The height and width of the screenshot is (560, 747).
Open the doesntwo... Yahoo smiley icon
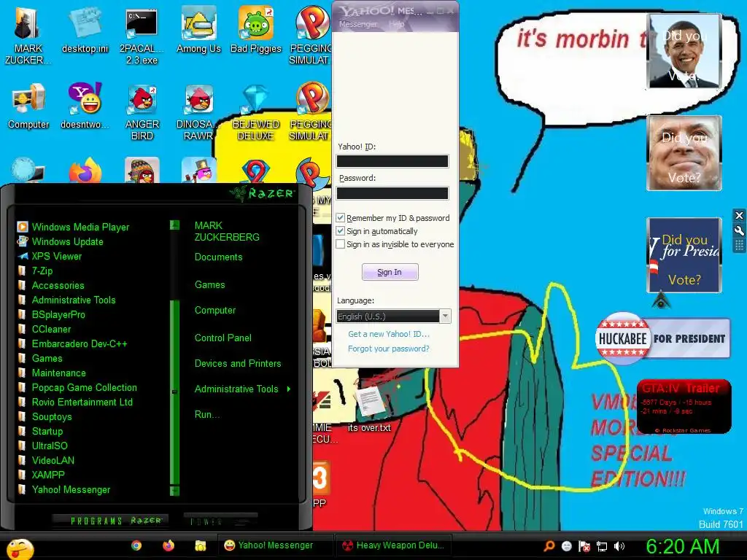point(85,106)
